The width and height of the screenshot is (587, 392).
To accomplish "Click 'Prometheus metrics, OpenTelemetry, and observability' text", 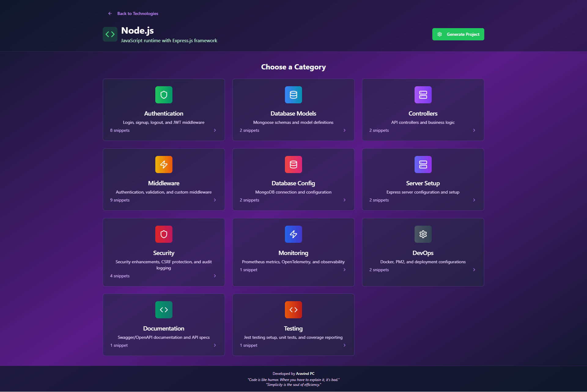I will point(293,262).
